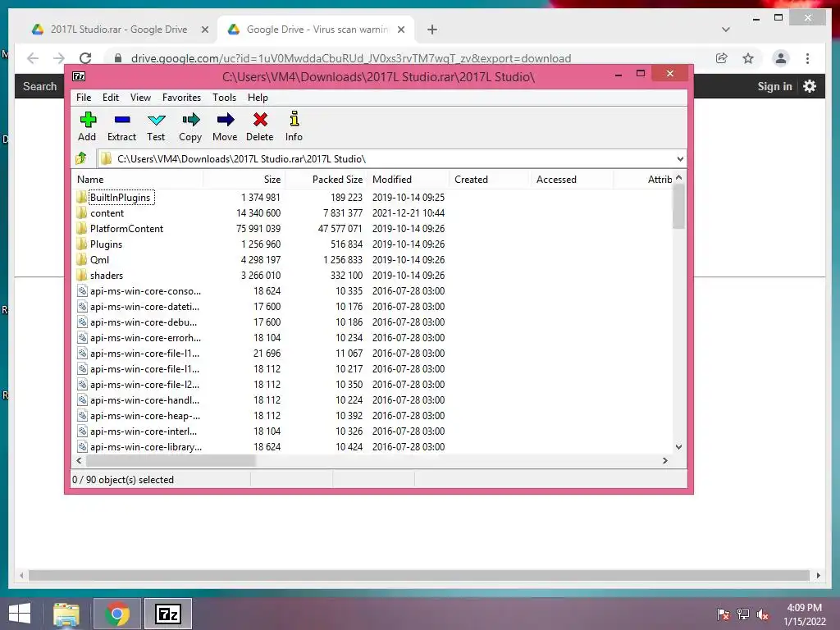Sort by the Size column header
Image resolution: width=840 pixels, height=630 pixels.
pyautogui.click(x=244, y=180)
